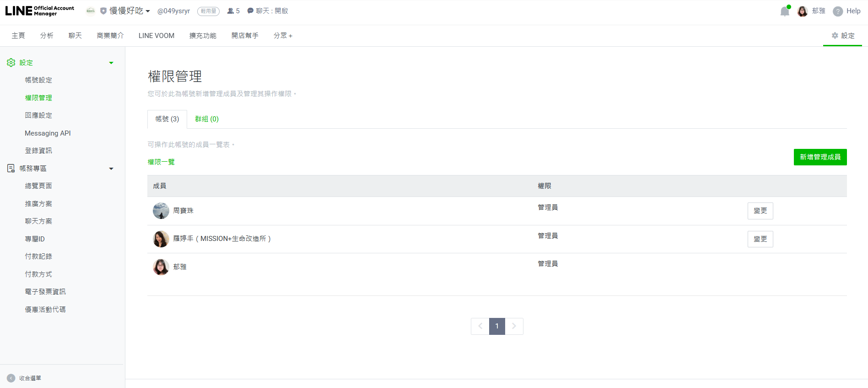Open the 權限一覽 link
The height and width of the screenshot is (388, 868).
coord(161,162)
